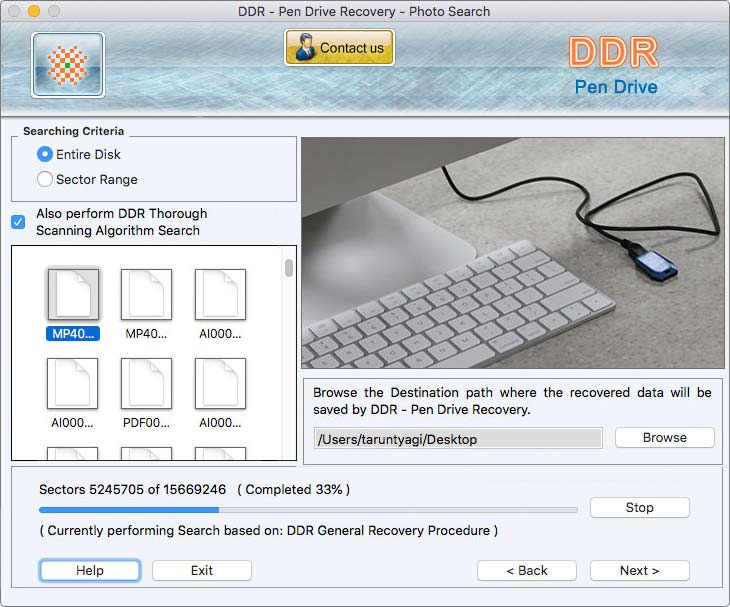
Task: Click the destination path field
Action: [x=458, y=438]
